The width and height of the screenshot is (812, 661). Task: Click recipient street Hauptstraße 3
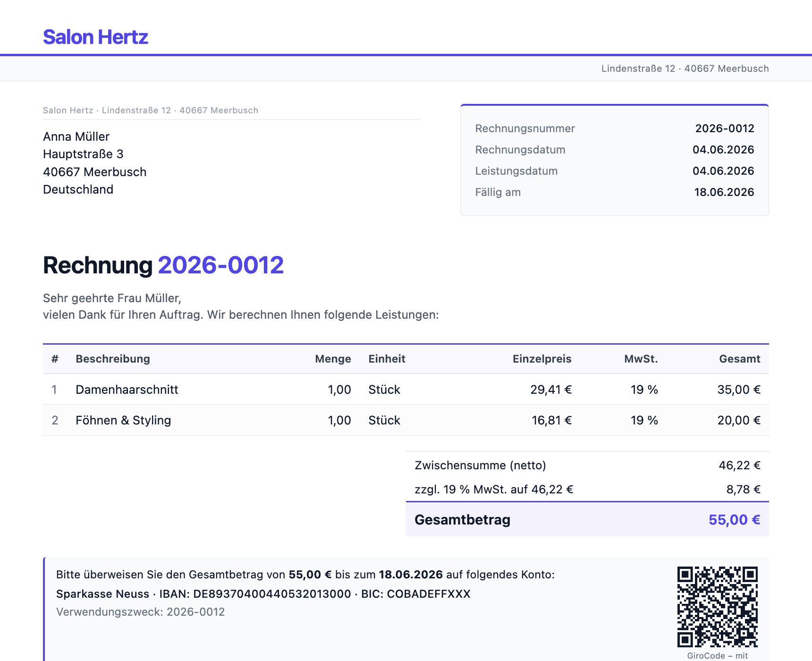tap(83, 154)
